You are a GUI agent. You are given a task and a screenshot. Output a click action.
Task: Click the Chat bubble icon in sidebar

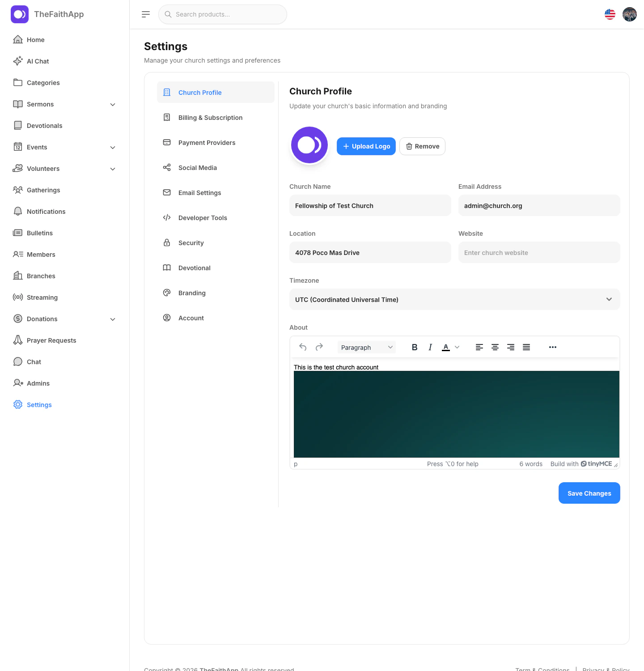(18, 361)
